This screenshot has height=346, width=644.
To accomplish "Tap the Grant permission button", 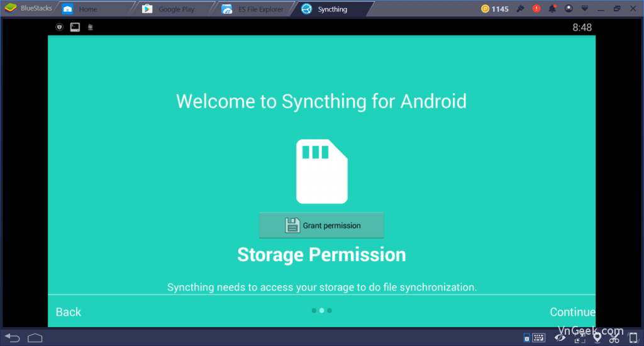I will (x=321, y=225).
